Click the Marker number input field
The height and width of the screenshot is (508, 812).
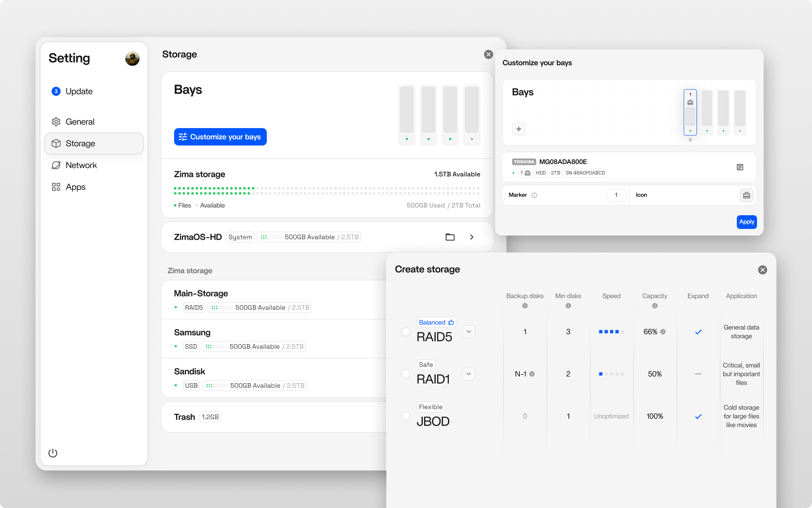click(616, 195)
